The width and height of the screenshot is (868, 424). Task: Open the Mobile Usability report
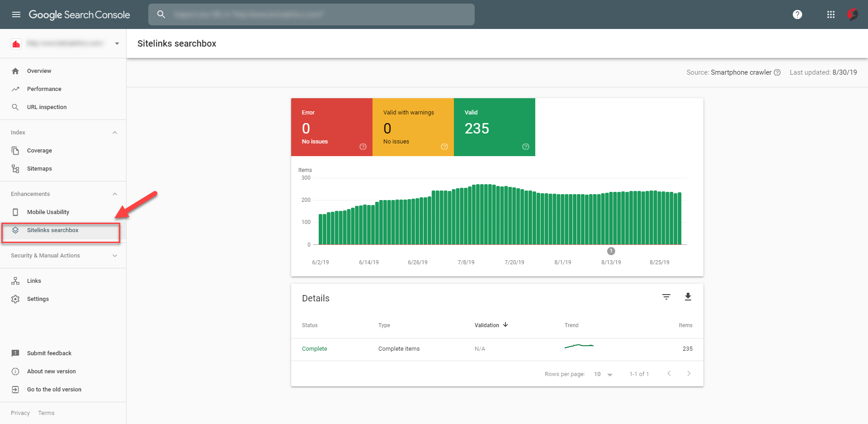[x=48, y=212]
